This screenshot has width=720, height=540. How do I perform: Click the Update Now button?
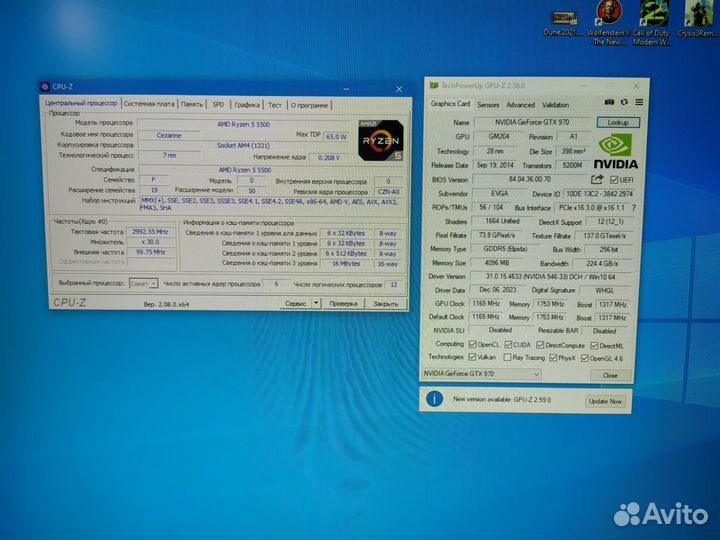pyautogui.click(x=605, y=401)
